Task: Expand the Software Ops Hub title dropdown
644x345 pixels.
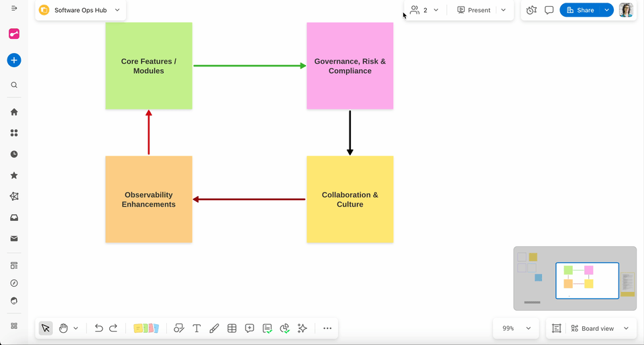Action: coord(117,10)
